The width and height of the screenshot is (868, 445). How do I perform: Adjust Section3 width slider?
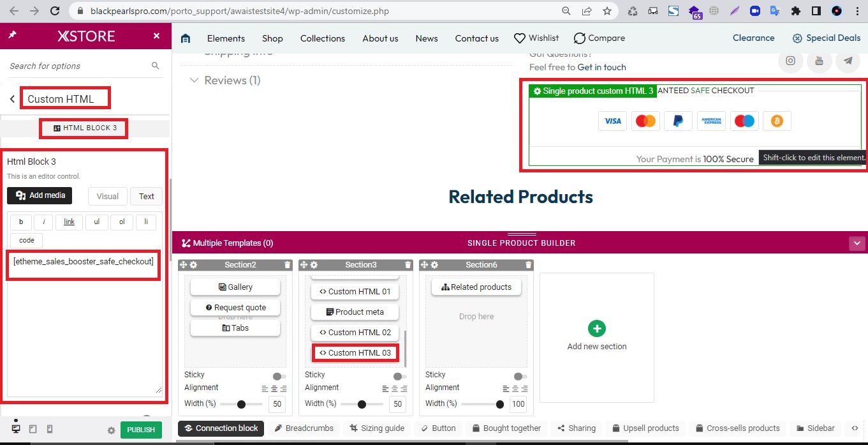coord(362,404)
